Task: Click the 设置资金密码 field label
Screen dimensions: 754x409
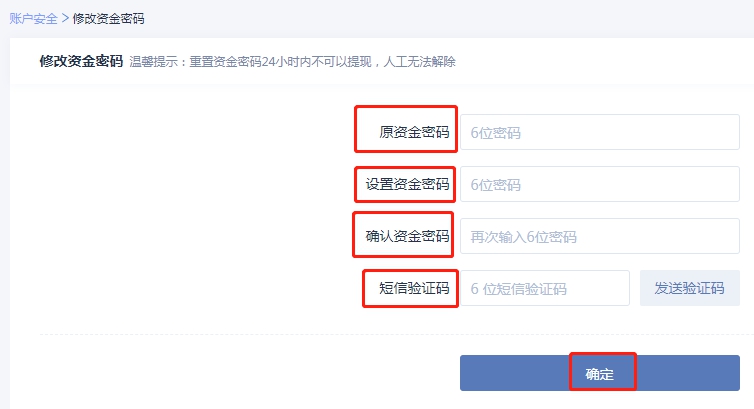Action: pos(407,184)
